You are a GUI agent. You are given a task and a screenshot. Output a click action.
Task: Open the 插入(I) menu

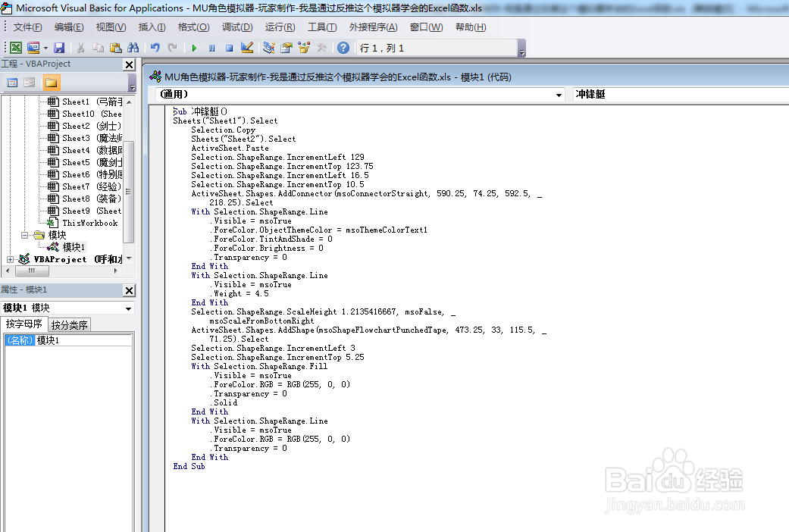pos(152,27)
